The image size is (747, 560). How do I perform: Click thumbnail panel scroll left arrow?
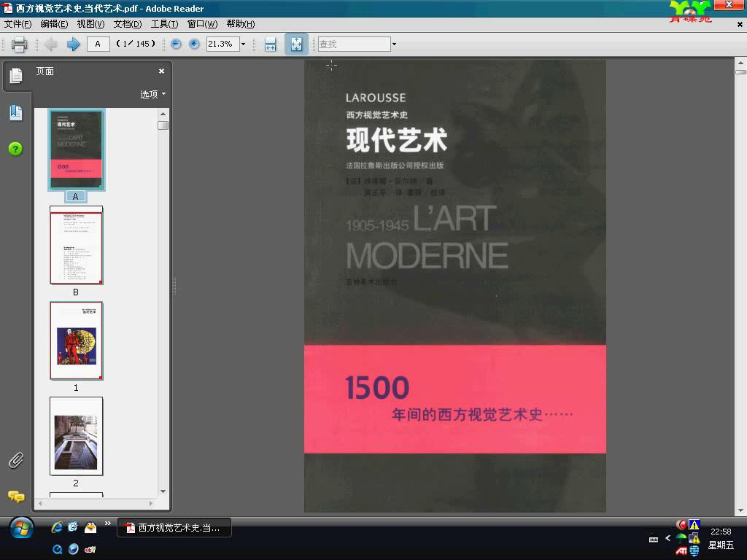pos(41,503)
